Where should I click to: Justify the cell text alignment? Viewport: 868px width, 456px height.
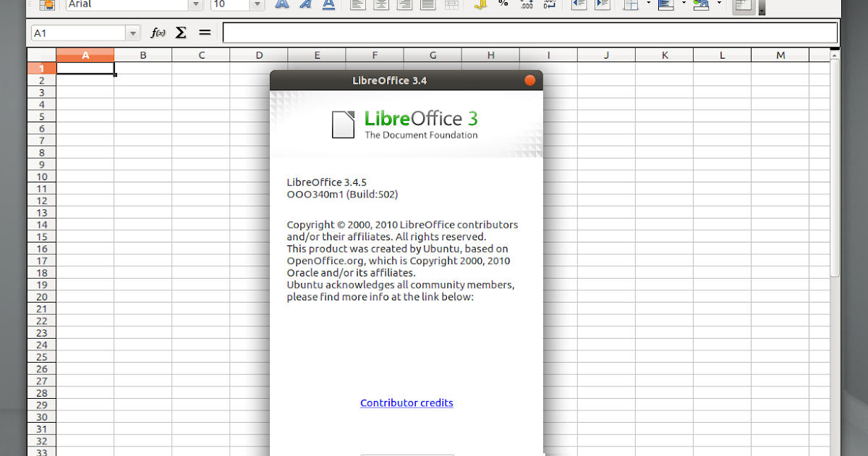(x=427, y=6)
